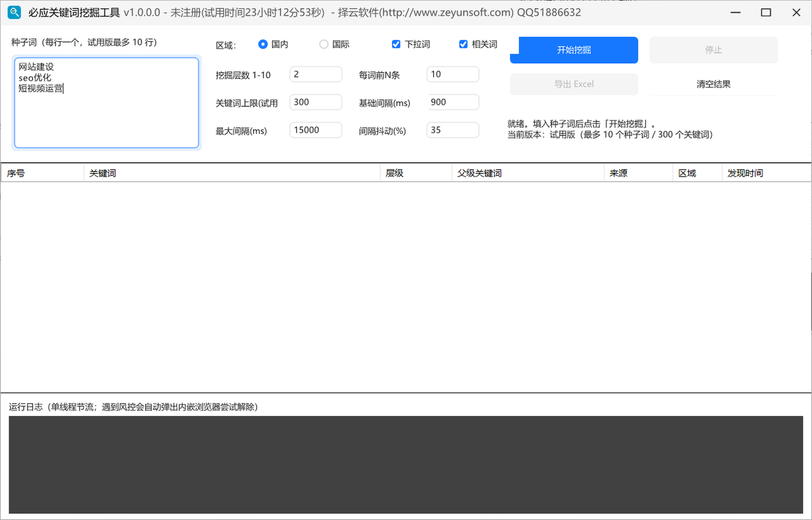Click the 挖掘层数 input field
Screen dimensions: 812x520
coord(316,74)
